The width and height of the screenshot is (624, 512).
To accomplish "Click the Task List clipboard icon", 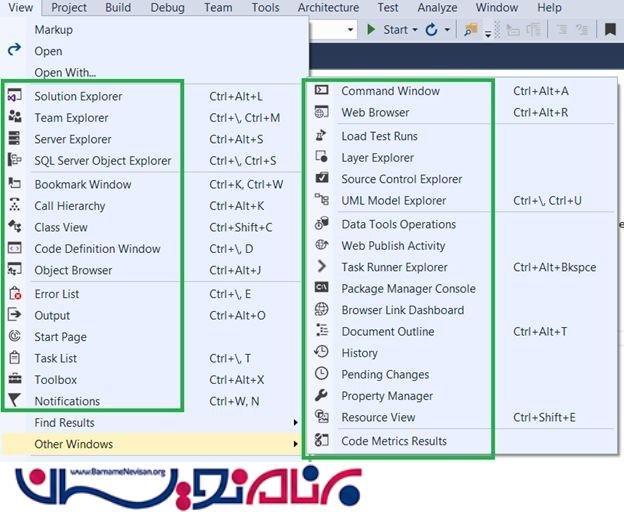I will click(14, 357).
